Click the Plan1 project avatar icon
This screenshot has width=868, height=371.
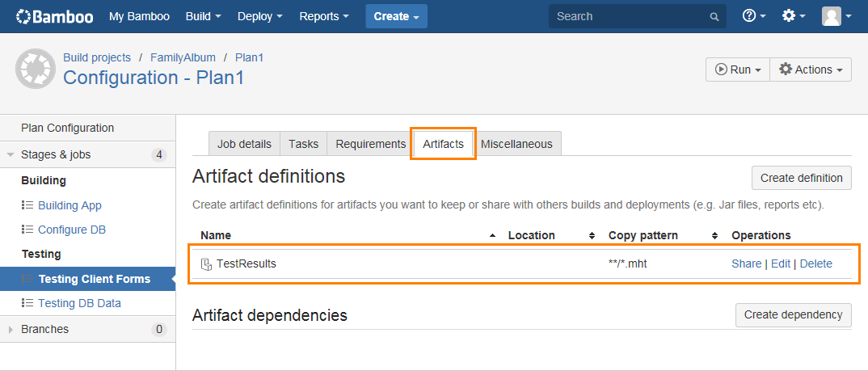tap(36, 70)
